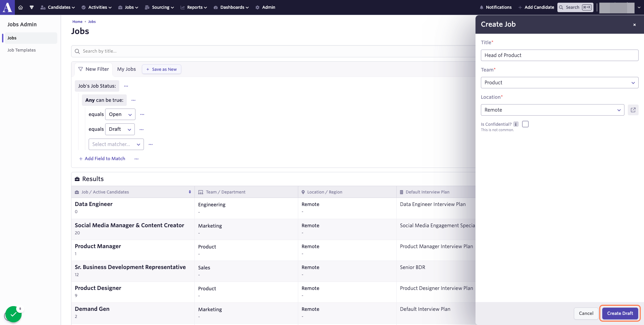Click the Cancel button
644x325 pixels.
point(586,313)
